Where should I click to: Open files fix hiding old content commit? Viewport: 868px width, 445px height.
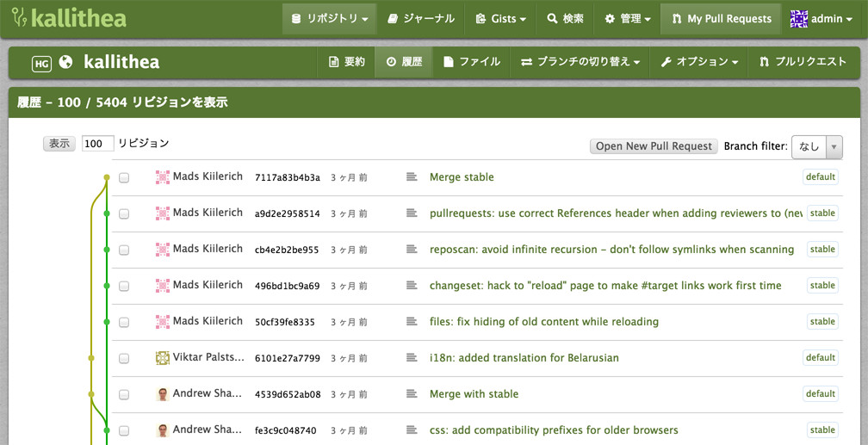click(544, 322)
